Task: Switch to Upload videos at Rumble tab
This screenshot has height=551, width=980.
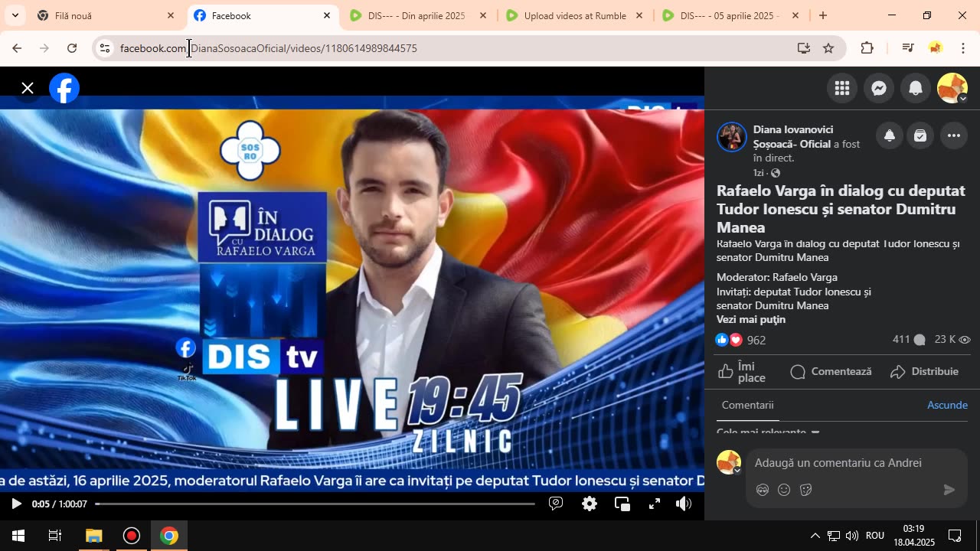Action: tap(575, 15)
